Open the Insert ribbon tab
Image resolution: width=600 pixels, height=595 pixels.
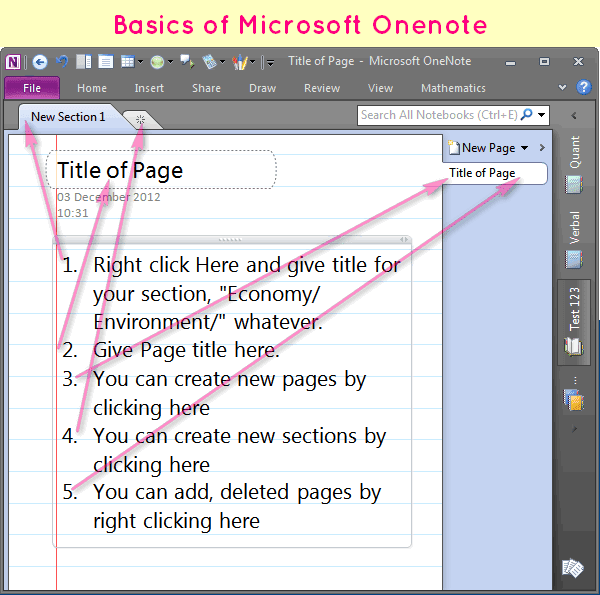pyautogui.click(x=149, y=88)
